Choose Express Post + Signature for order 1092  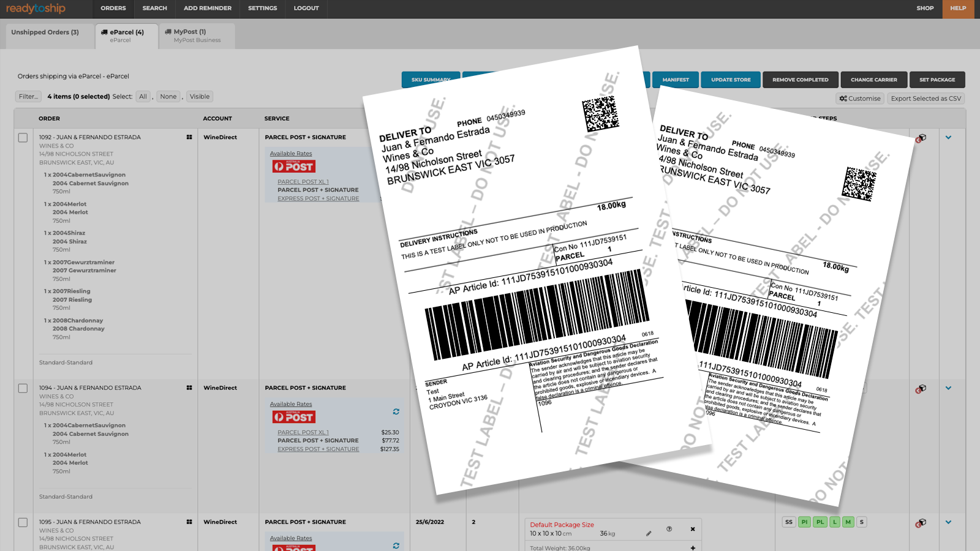(x=318, y=198)
